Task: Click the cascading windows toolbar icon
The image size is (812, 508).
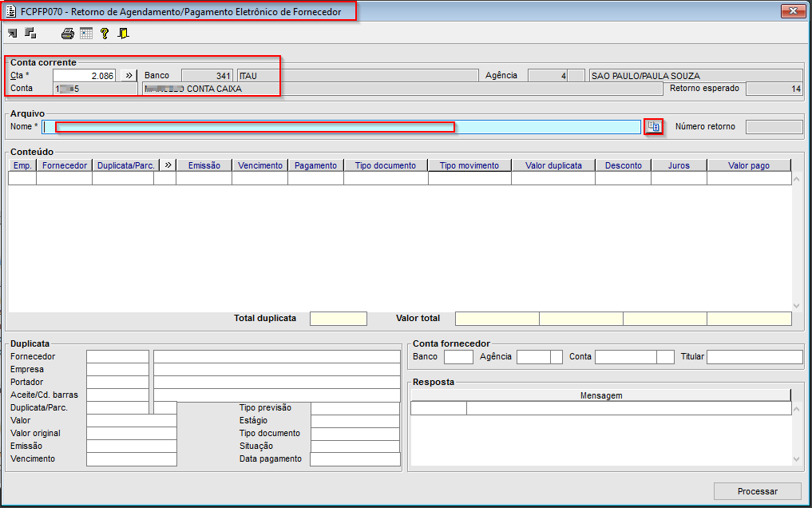Action: (x=30, y=33)
